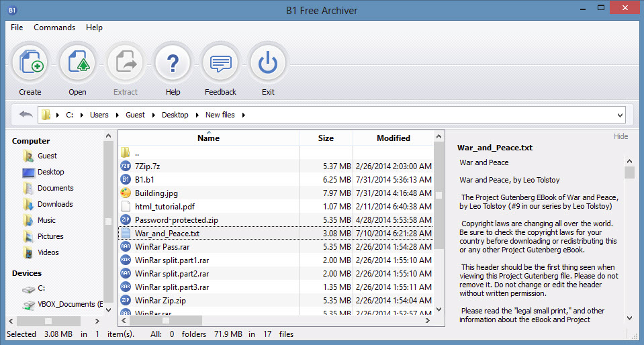Click the greyed Extract toolbar icon

(x=126, y=63)
